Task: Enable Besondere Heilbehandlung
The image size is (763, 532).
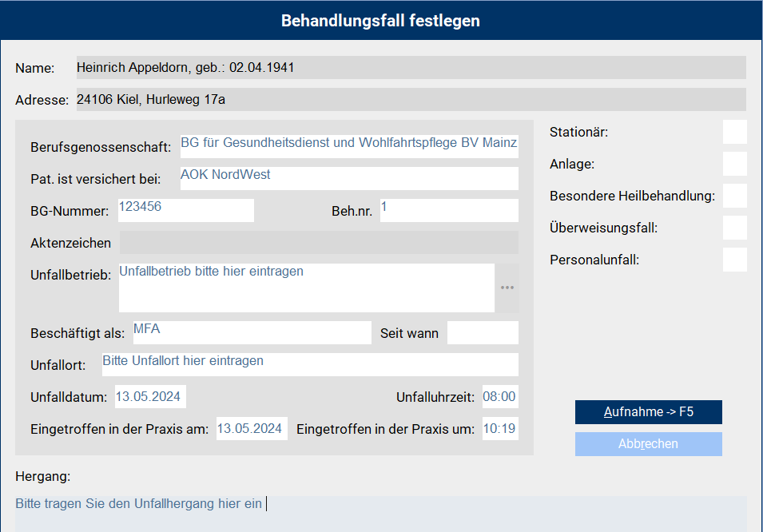Action: (734, 196)
